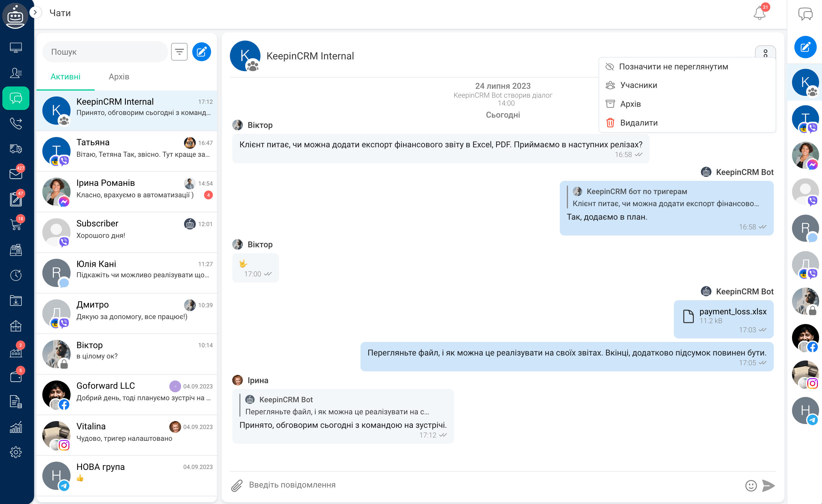Send message with arrow icon

point(768,486)
